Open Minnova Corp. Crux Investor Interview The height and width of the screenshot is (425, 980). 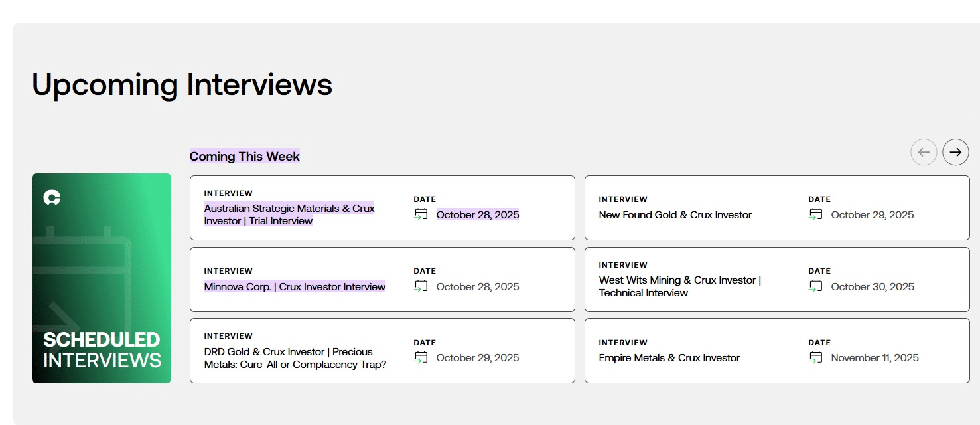(x=295, y=287)
